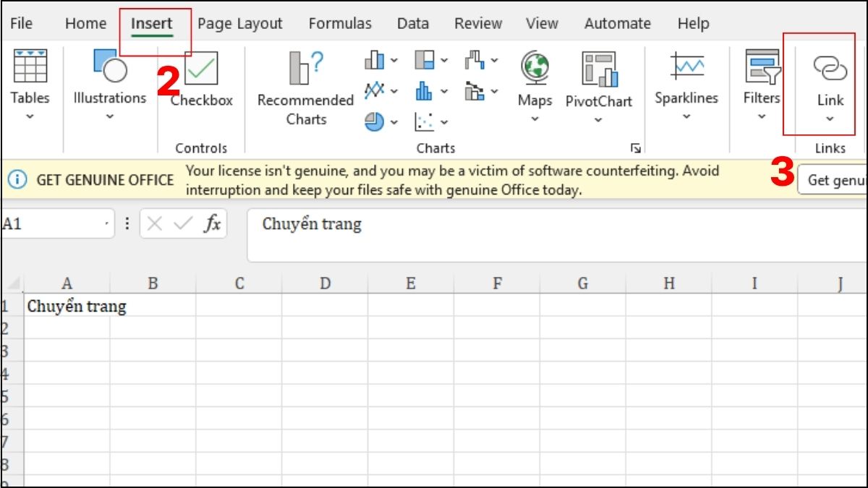868x488 pixels.
Task: Insert a scatter chart
Action: (425, 121)
